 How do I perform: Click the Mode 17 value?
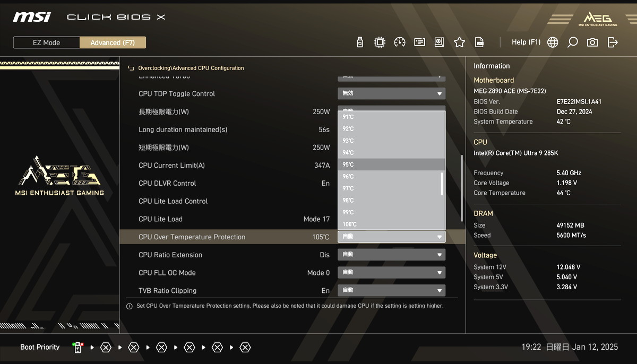[316, 219]
